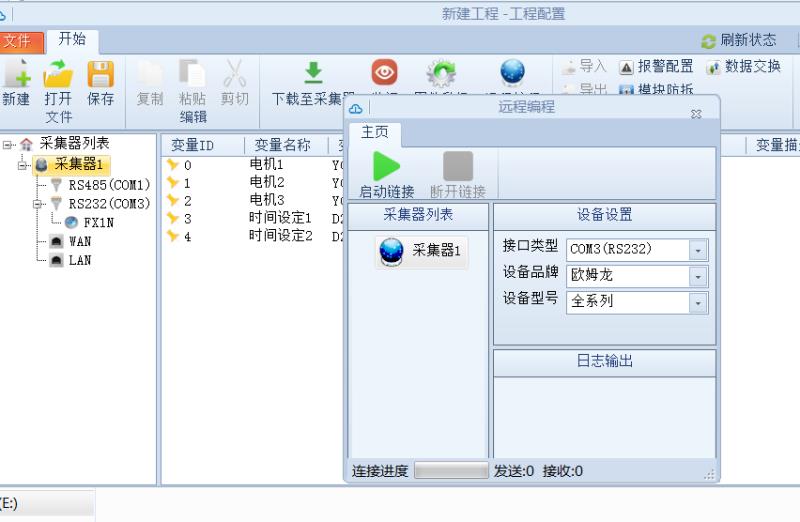
Task: Open the 接口类型 dropdown
Action: point(698,249)
